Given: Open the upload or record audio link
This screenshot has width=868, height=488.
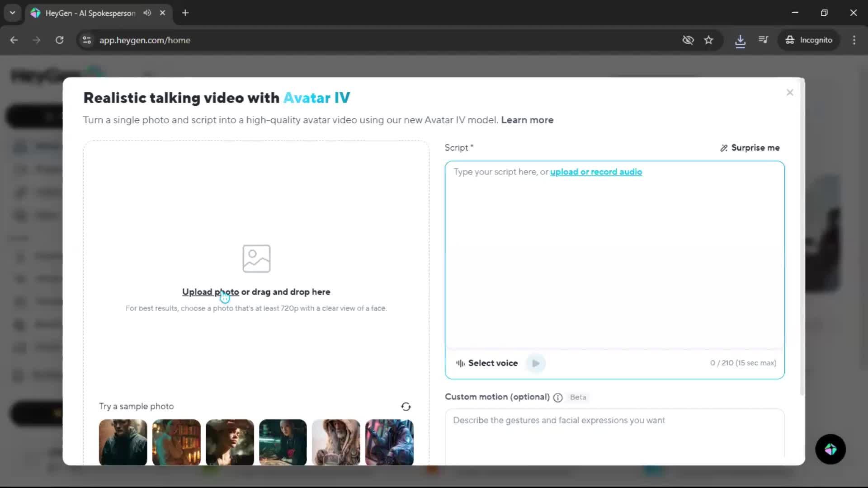Looking at the screenshot, I should [x=596, y=172].
